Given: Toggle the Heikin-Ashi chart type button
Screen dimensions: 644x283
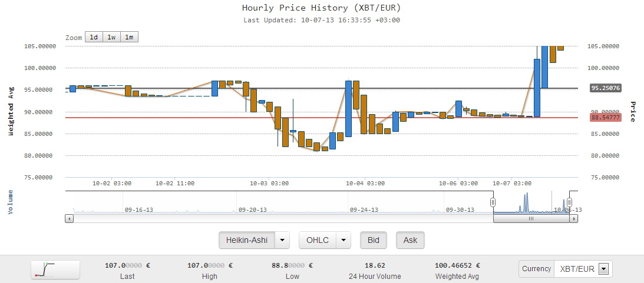Looking at the screenshot, I should tap(247, 240).
